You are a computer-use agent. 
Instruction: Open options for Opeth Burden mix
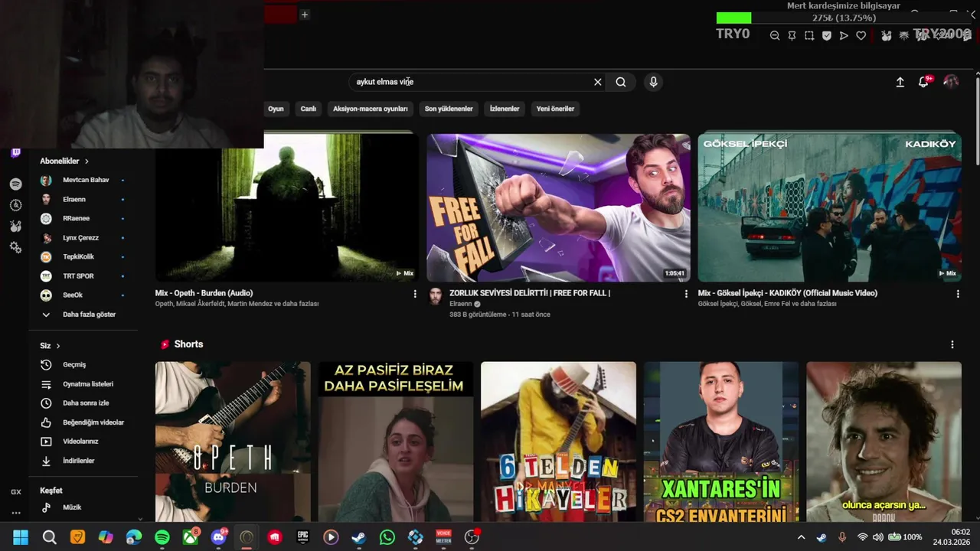click(x=415, y=294)
